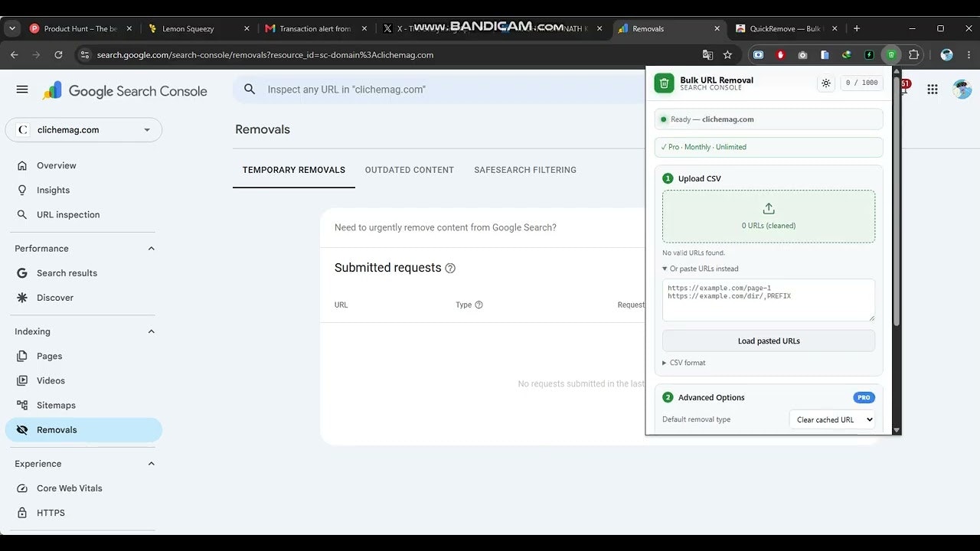Click the CSV upload dropzone
Image resolution: width=980 pixels, height=551 pixels.
coord(769,217)
